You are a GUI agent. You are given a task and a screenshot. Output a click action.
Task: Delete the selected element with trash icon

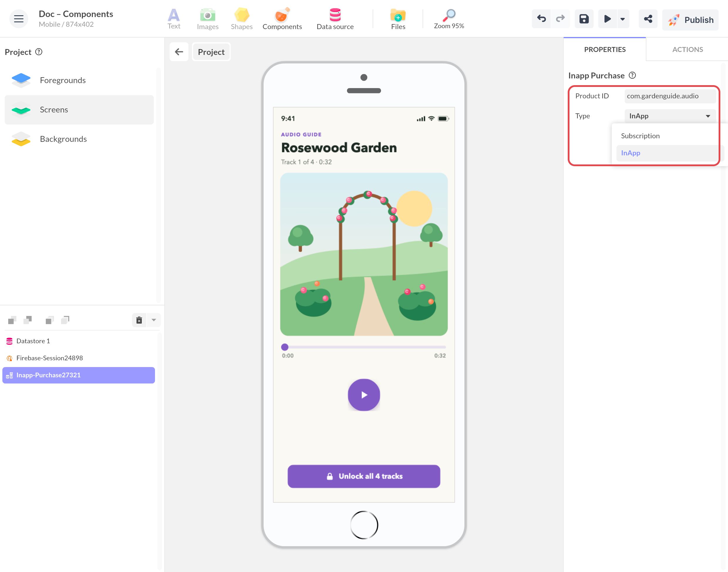pos(139,320)
